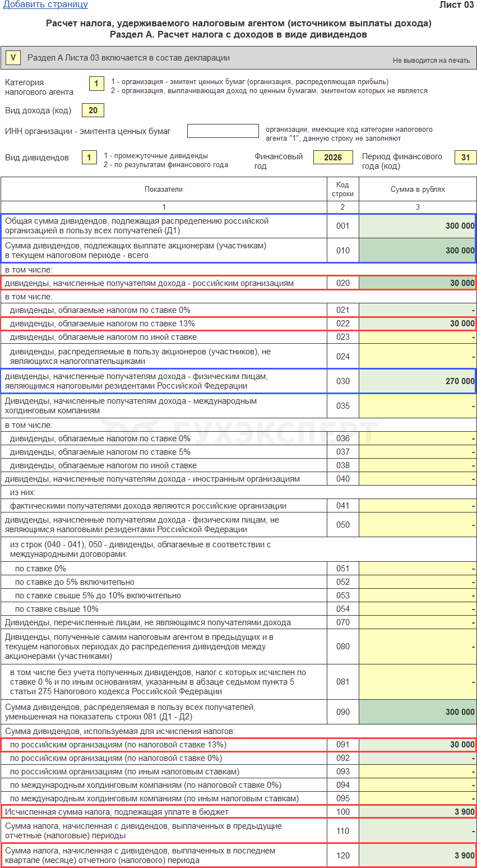Click the line 070 amount cell
The image size is (477, 868).
pos(418,622)
